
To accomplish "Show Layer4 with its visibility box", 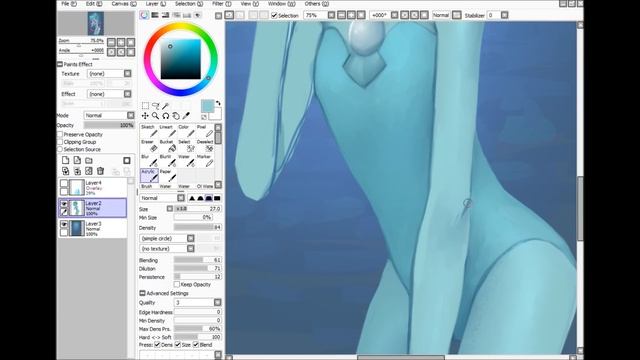I will pos(64,183).
